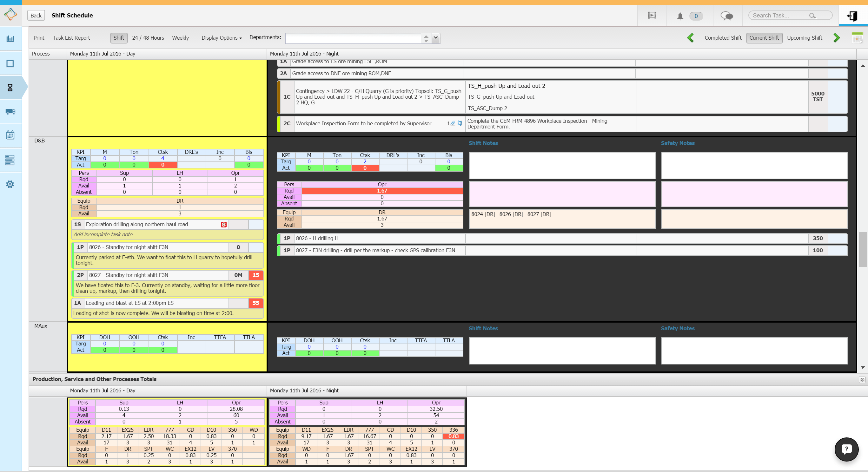Click in the Search Task field
Viewport: 868px width, 472px height.
click(779, 16)
